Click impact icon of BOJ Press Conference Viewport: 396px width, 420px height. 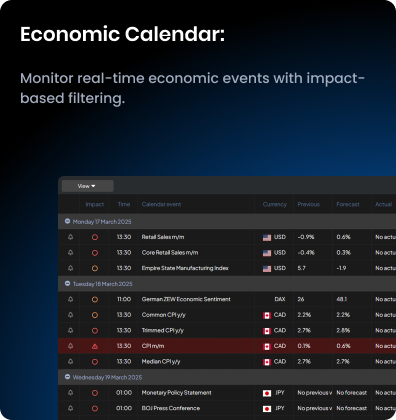pyautogui.click(x=95, y=408)
